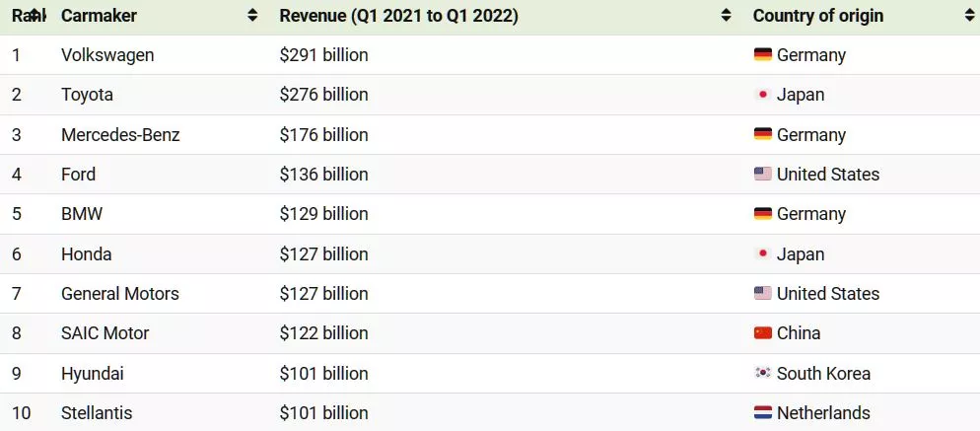
Task: Click the German flag beside Volkswagen's country
Action: 762,55
